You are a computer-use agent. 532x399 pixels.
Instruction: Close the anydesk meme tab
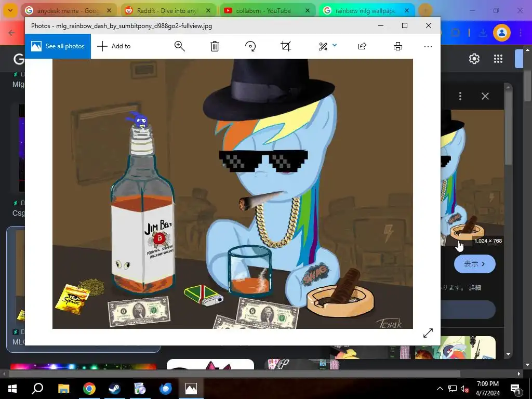109,10
